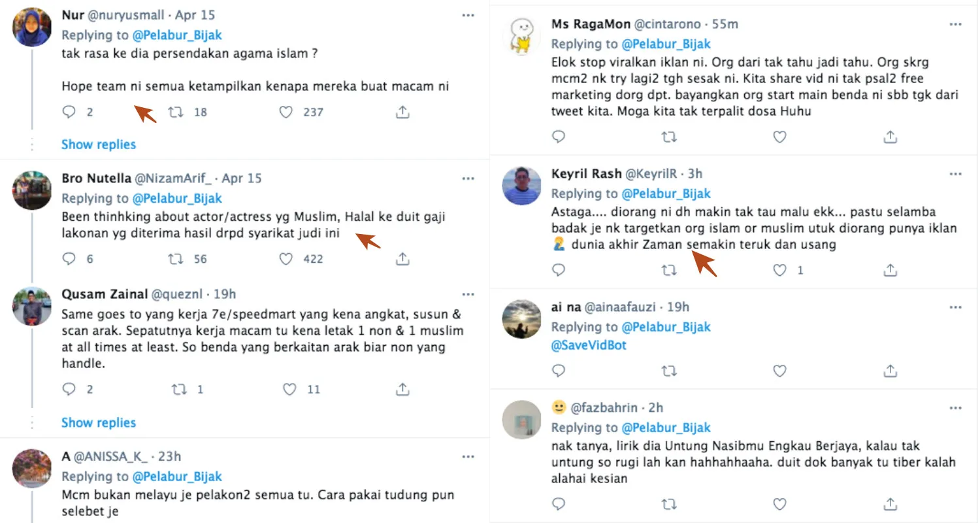Share Keyril Rash's tweet

coord(890,269)
